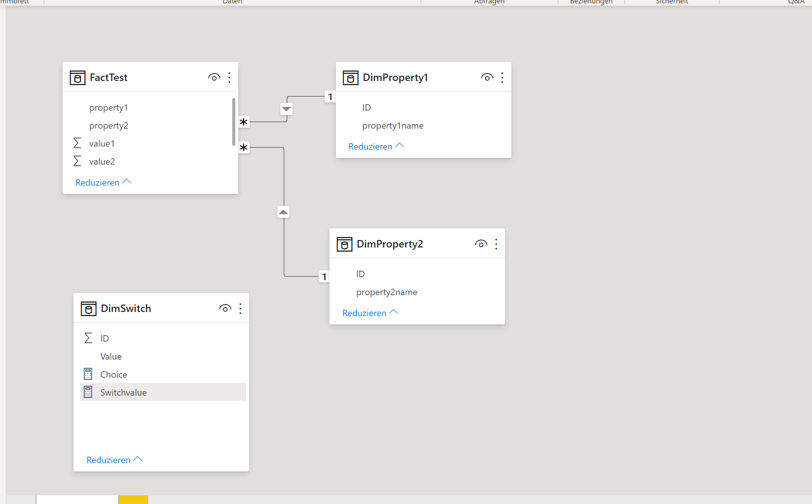
Task: Open FactTest more options menu
Action: [229, 78]
